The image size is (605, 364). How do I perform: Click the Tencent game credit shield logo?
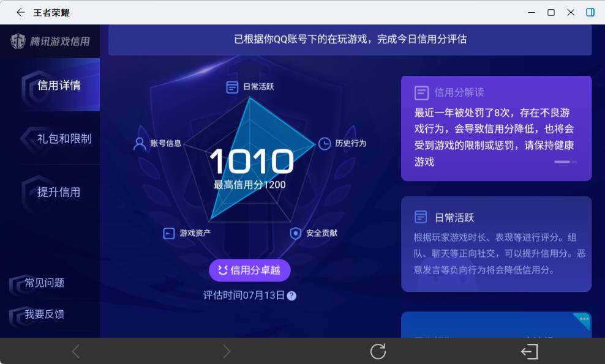click(x=18, y=41)
